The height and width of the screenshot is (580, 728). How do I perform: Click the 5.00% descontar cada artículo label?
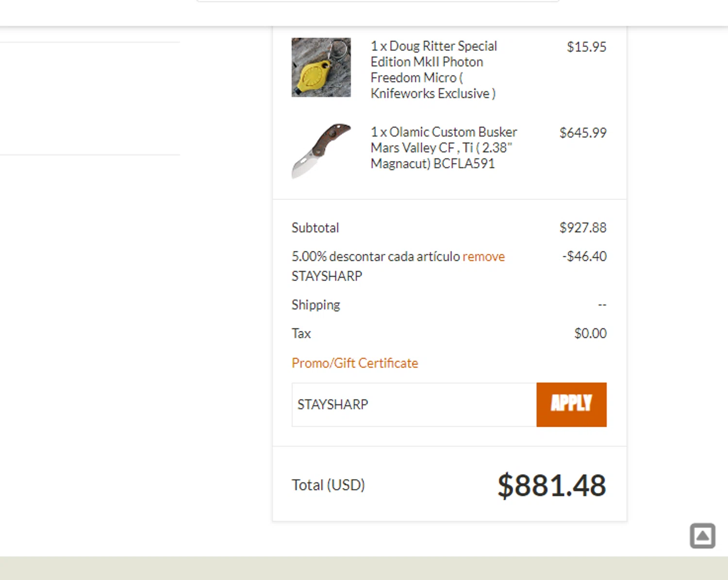point(375,256)
